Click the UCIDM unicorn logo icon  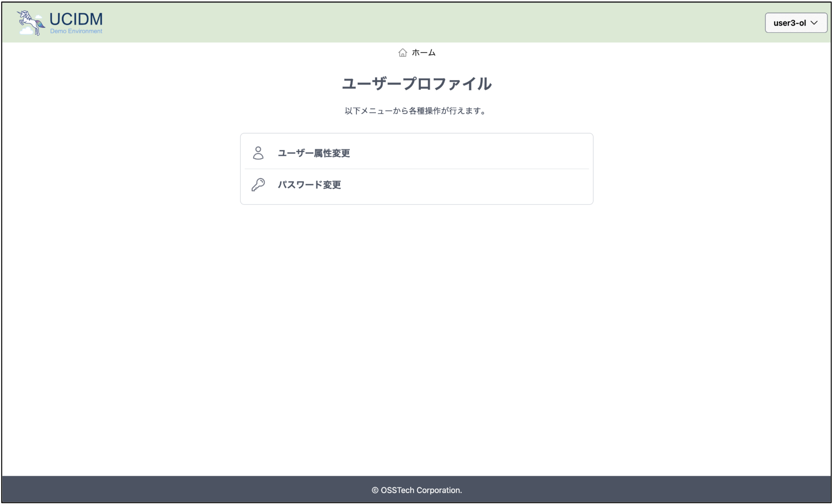point(31,23)
